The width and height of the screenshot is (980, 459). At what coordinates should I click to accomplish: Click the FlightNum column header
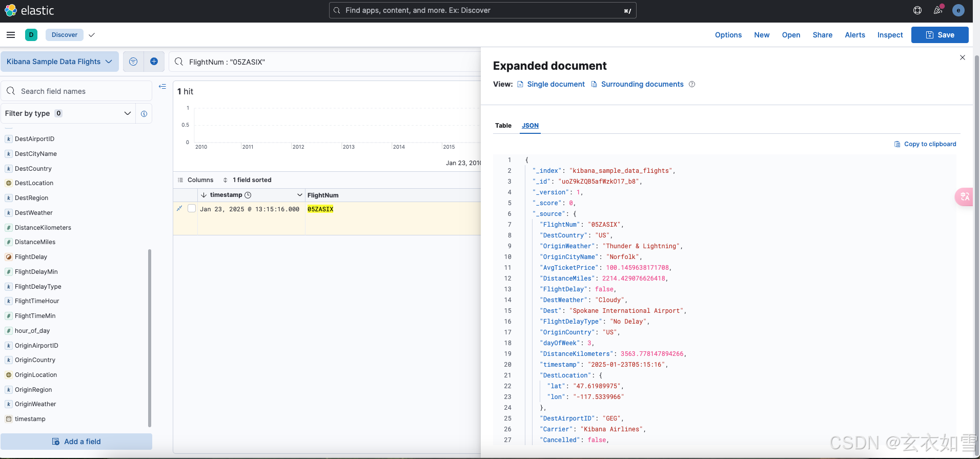point(323,195)
